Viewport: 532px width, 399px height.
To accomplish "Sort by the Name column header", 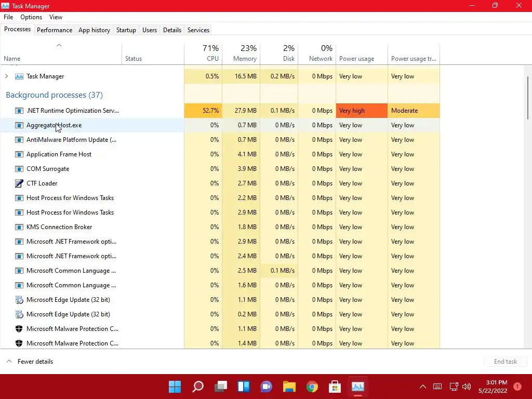I will point(61,54).
